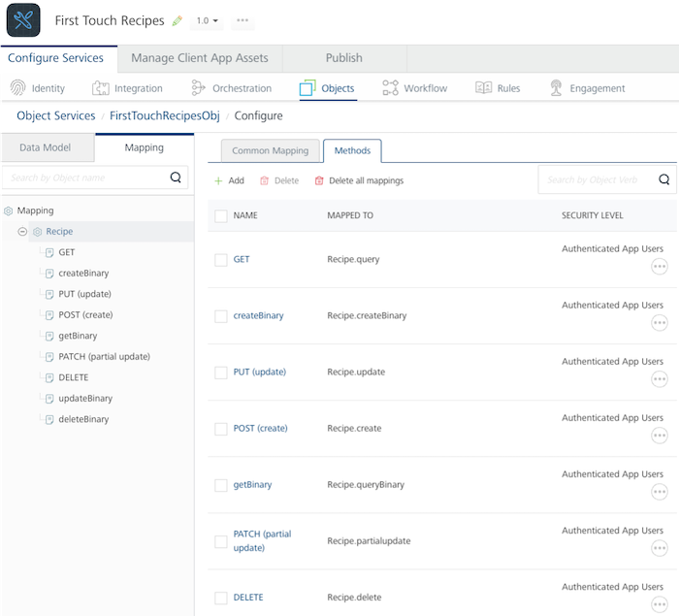679x616 pixels.
Task: Click the DELETE method icon in tree
Action: click(49, 377)
